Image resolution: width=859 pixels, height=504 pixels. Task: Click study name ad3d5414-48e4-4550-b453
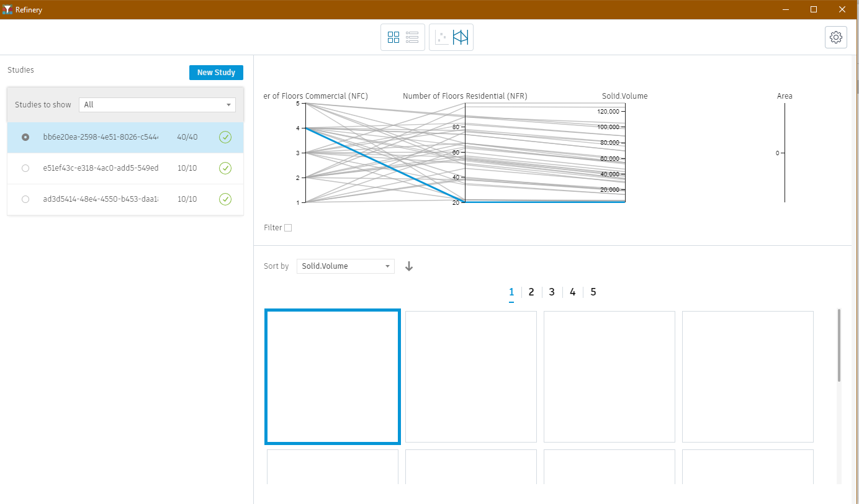[x=101, y=199]
